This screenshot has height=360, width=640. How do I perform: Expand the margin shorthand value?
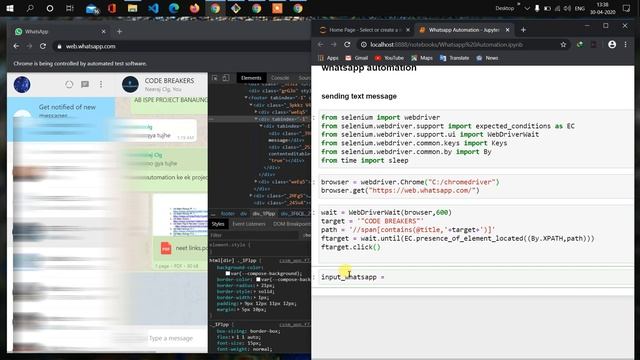238,310
